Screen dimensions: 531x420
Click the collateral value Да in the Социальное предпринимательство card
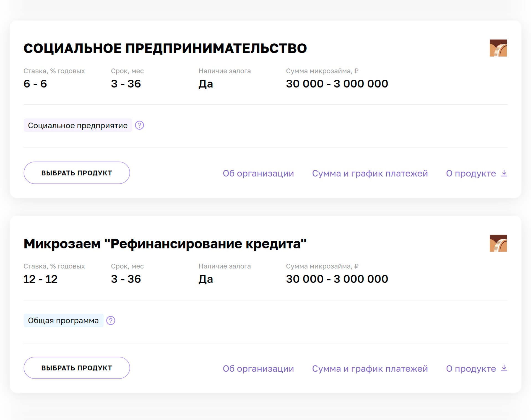tap(206, 84)
